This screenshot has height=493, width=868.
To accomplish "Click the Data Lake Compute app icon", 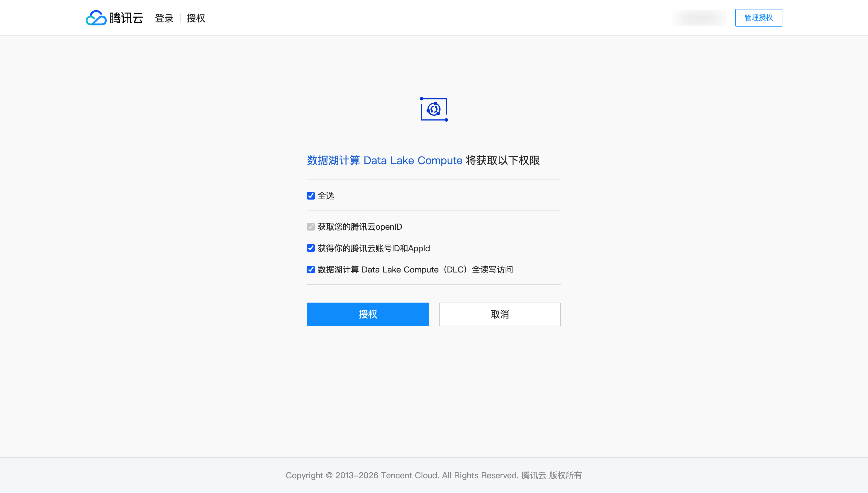I will point(434,109).
